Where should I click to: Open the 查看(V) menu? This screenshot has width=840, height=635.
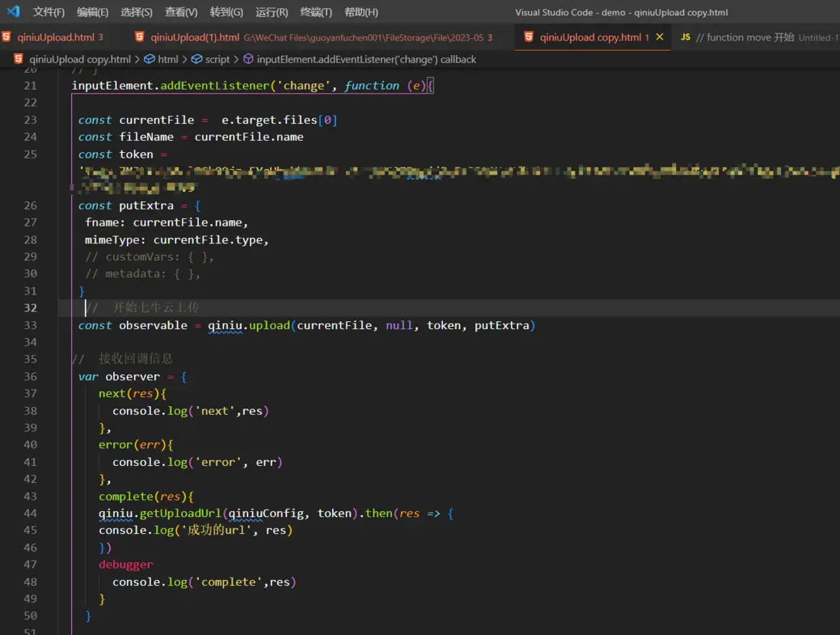(181, 12)
